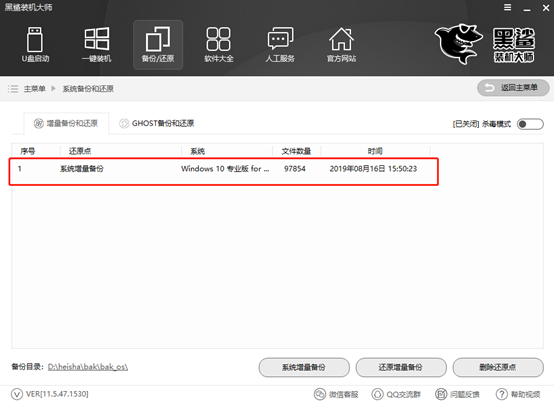The width and height of the screenshot is (554, 402).
Task: Switch to 增量备份和还原 tab
Action: coord(66,123)
